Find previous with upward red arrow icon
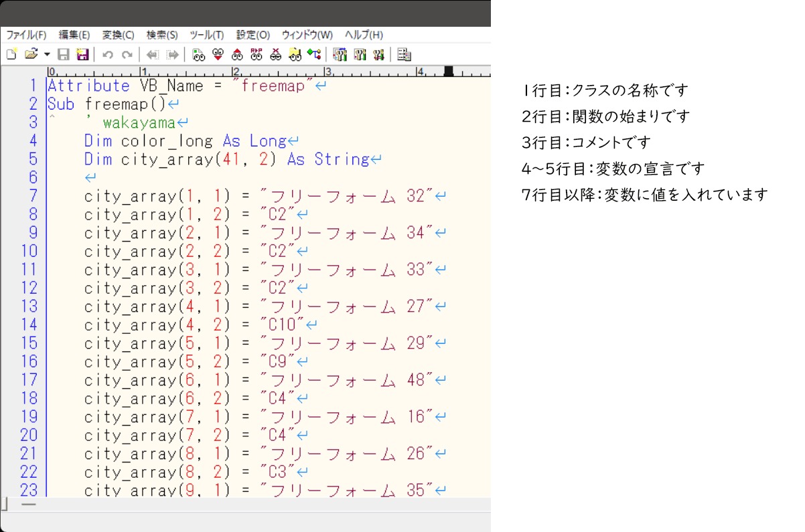 pyautogui.click(x=236, y=54)
